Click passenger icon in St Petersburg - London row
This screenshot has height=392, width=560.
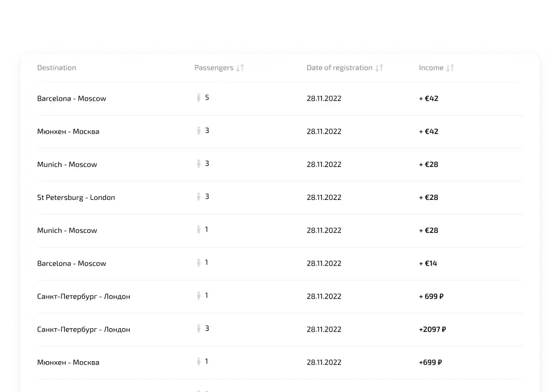pos(198,197)
